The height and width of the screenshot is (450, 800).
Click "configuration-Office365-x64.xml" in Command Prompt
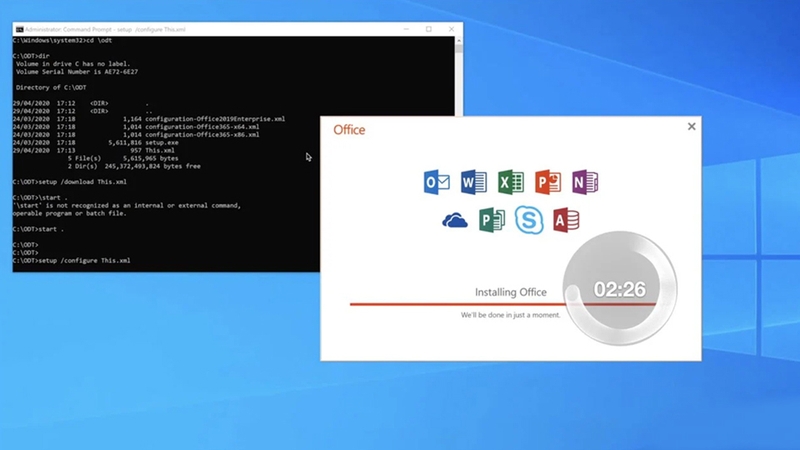coord(202,127)
